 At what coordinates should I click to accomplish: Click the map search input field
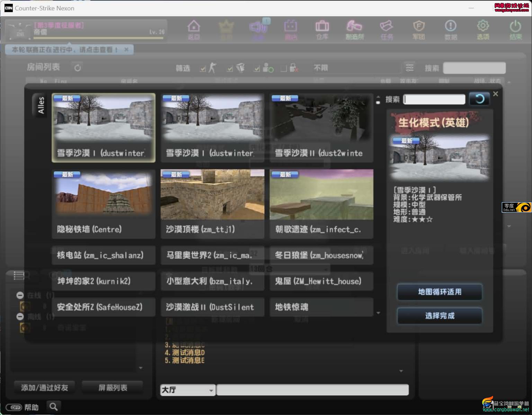[x=434, y=99]
